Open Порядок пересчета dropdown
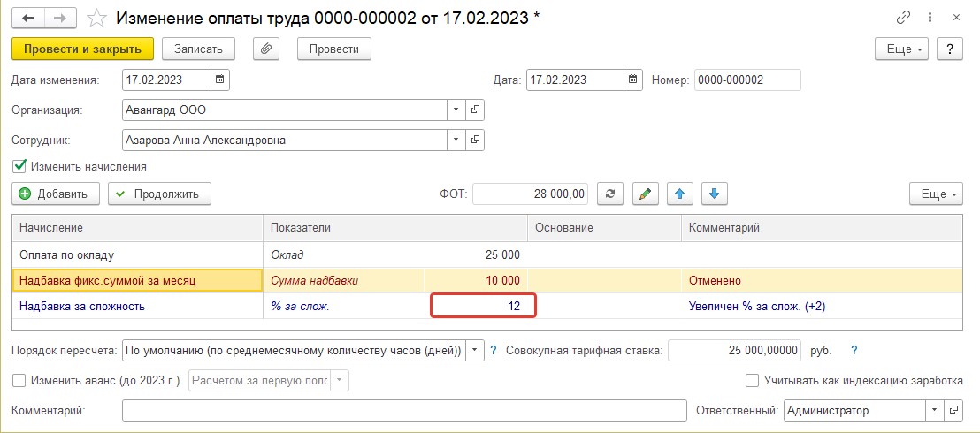Viewport: 980px width, 433px height. point(476,351)
